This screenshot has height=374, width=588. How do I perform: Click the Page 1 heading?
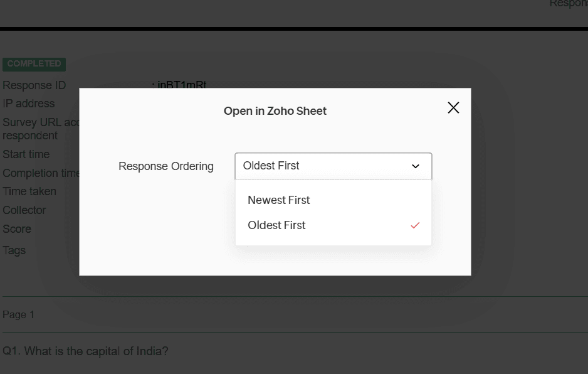[x=19, y=314]
